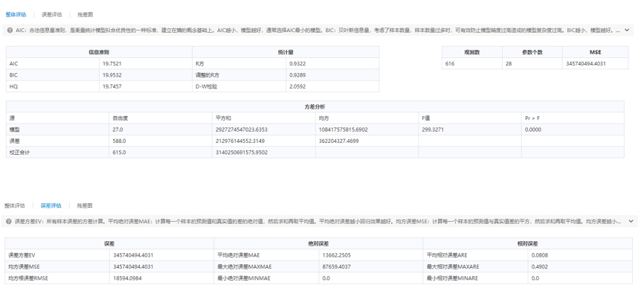
Task: Click the R方 value 0.9322
Action: pyautogui.click(x=297, y=64)
